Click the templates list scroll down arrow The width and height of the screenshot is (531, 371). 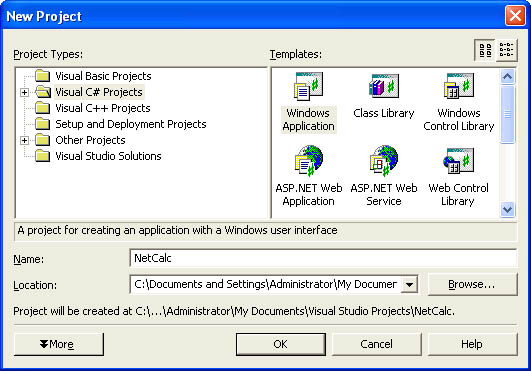507,209
